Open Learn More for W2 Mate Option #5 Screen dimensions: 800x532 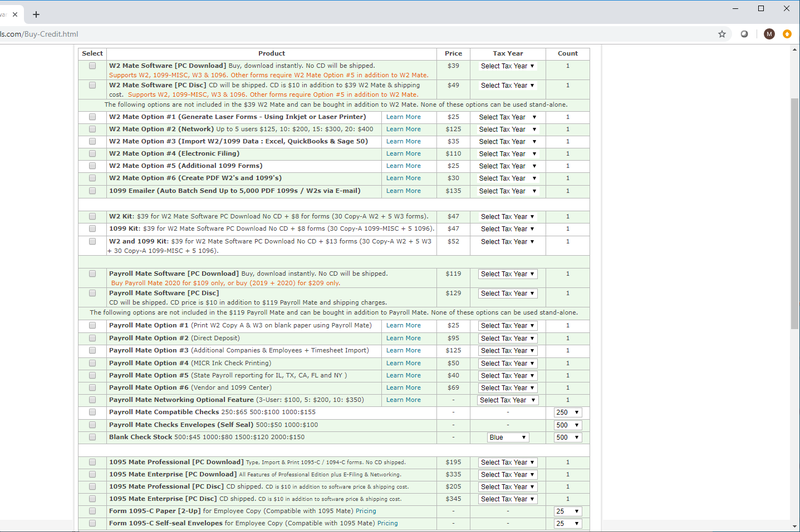tap(404, 166)
